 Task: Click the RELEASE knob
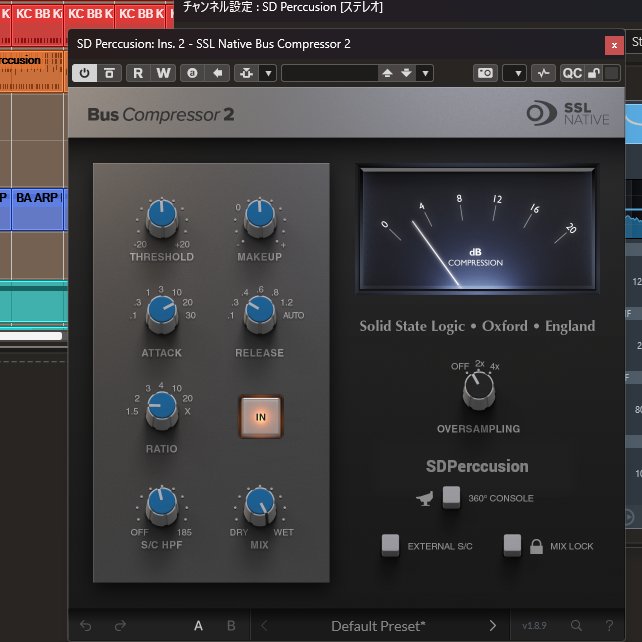tap(260, 313)
